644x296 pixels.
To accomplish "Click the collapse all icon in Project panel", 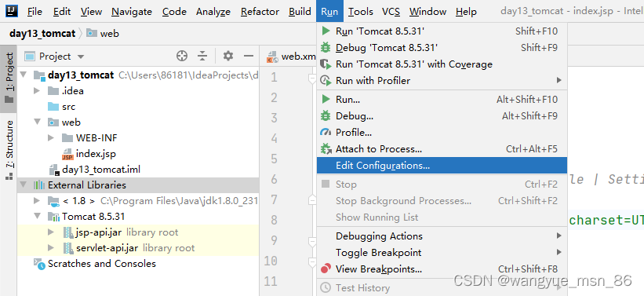I will point(202,56).
